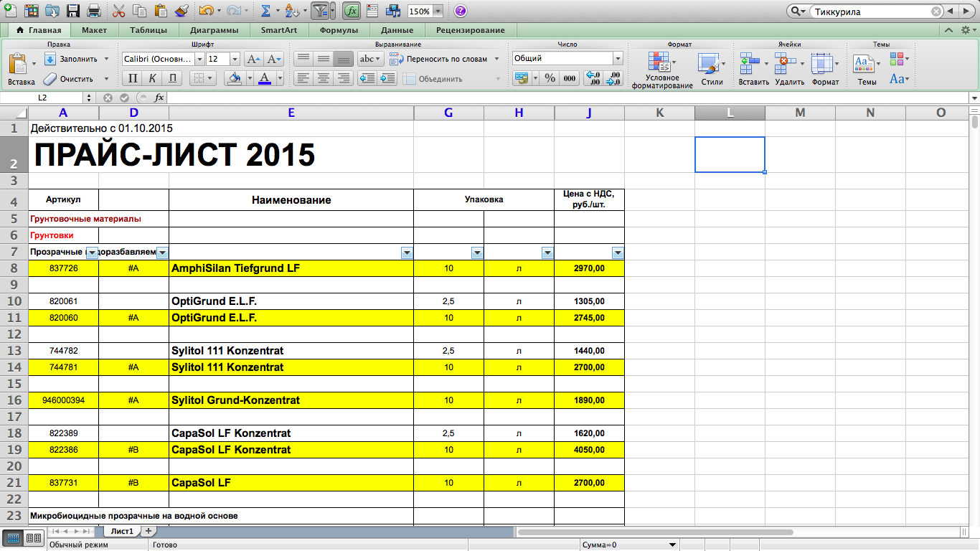This screenshot has width=980, height=551.
Task: Clear the search field text
Action: click(936, 11)
